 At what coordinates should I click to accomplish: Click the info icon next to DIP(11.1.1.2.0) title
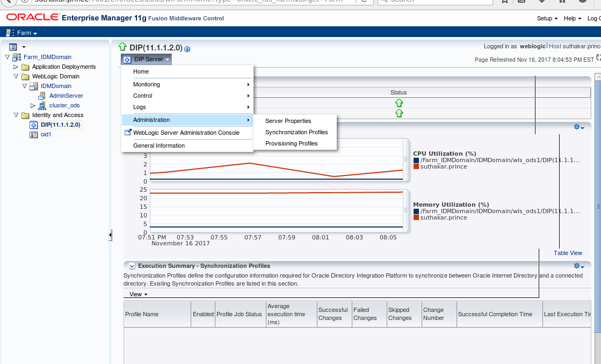pos(186,49)
